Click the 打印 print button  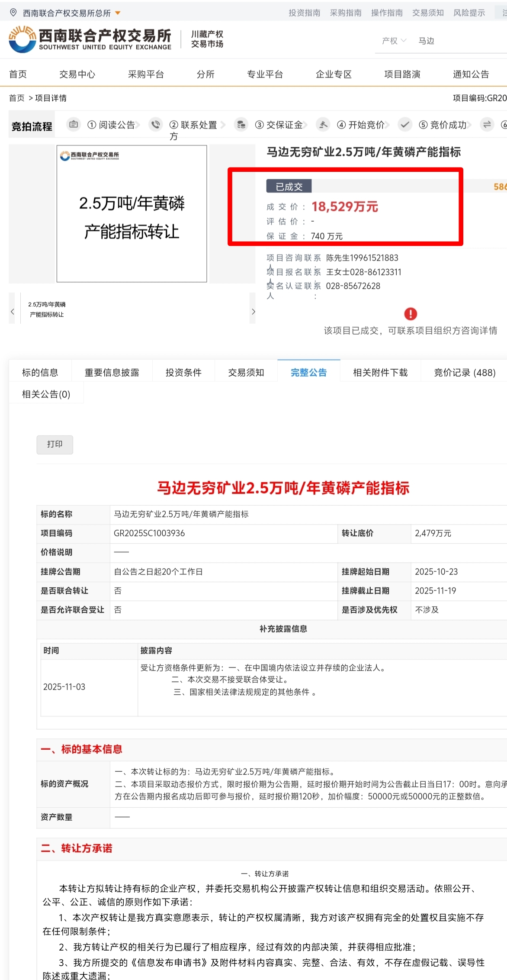55,445
